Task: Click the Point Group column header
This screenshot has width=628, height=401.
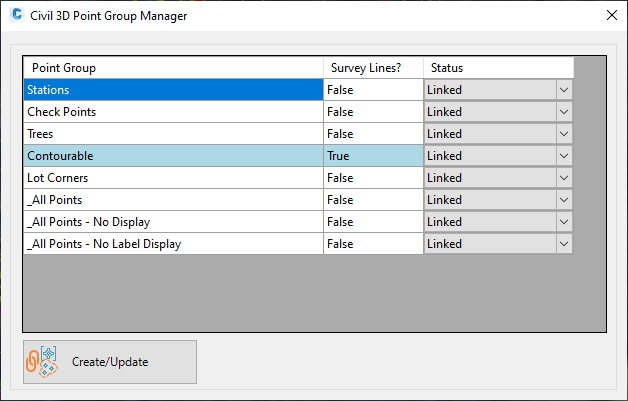Action: pyautogui.click(x=173, y=68)
